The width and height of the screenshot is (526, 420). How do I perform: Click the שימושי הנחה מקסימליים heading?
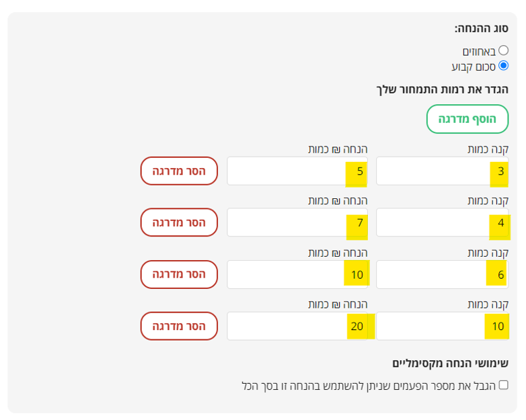450,364
